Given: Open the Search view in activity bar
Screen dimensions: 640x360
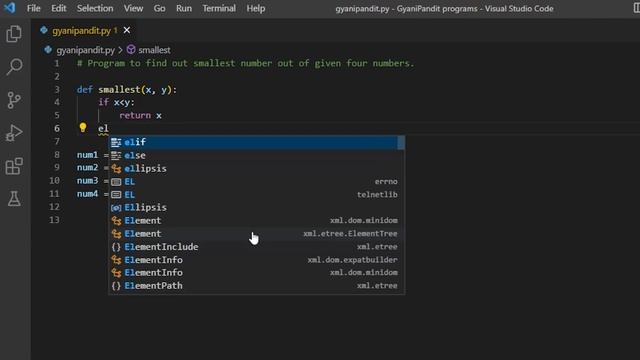Looking at the screenshot, I should point(14,67).
